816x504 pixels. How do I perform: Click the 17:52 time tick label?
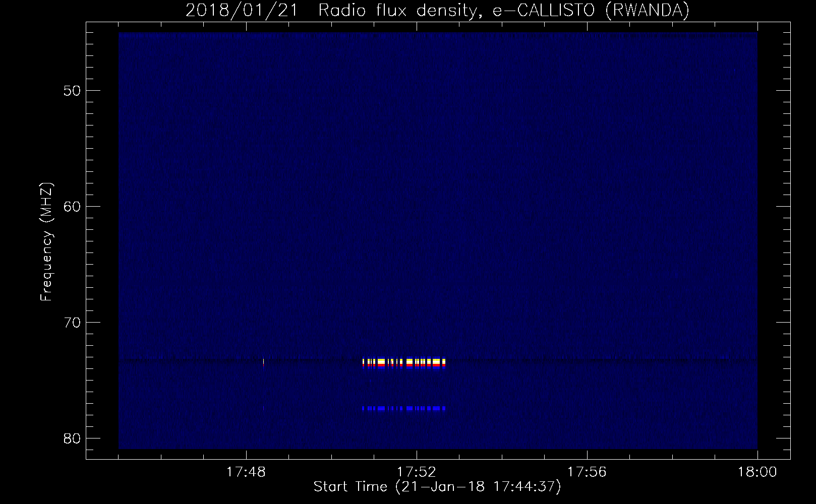click(417, 472)
